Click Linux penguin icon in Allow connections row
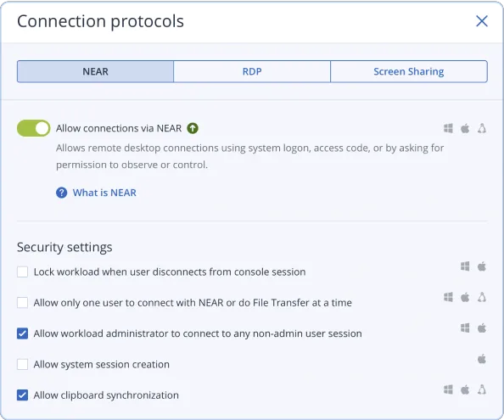Viewport: 504px width, 420px height. tap(481, 128)
